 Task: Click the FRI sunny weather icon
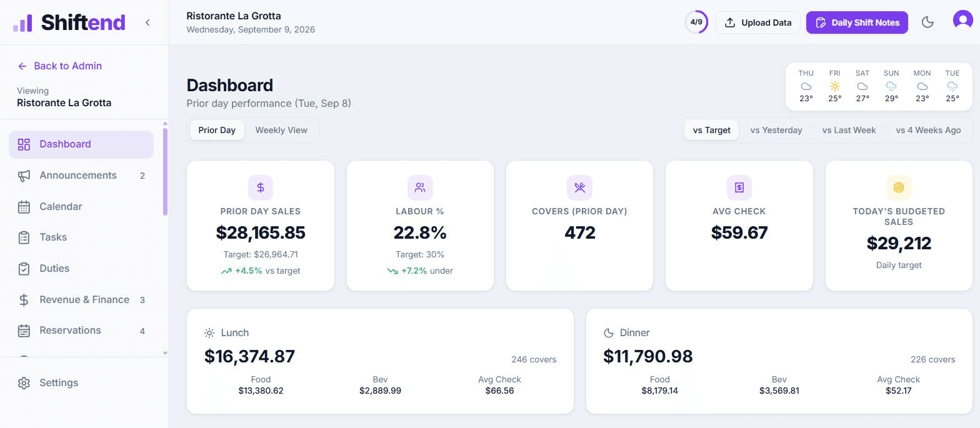[x=835, y=86]
